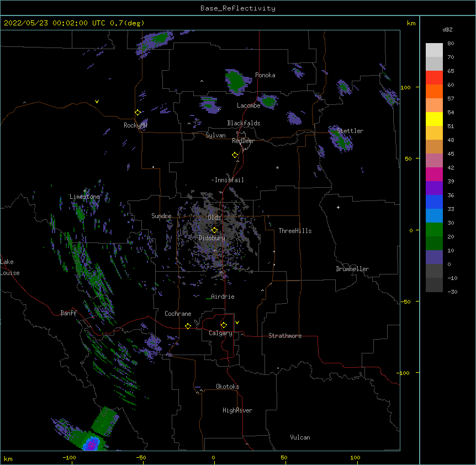Click the bright yellow 54 dBZ legend swatch
The height and width of the screenshot is (465, 476).
(x=434, y=119)
